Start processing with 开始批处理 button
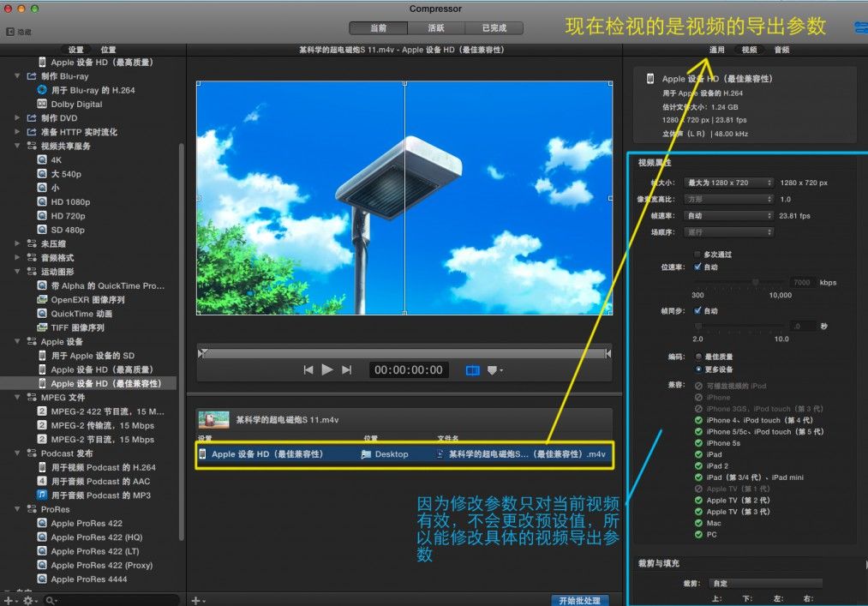868x606 pixels. (579, 601)
